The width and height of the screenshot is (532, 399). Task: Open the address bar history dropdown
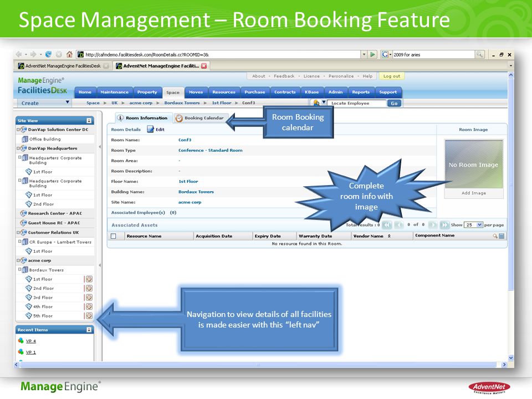pos(364,54)
